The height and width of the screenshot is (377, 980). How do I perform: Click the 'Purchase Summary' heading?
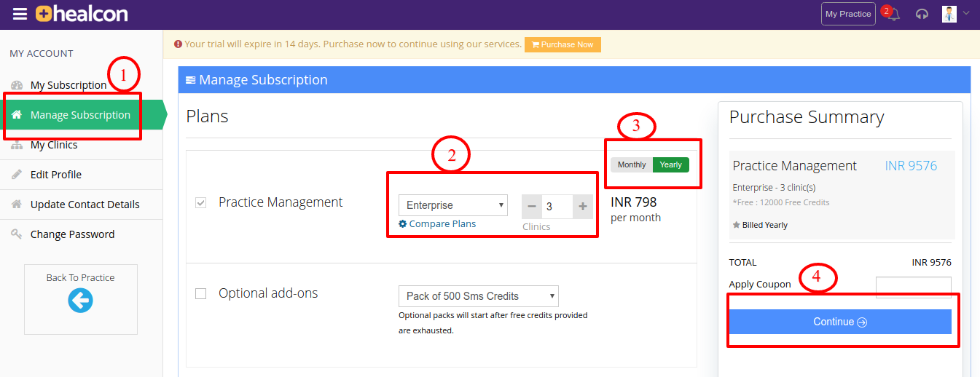tap(807, 117)
